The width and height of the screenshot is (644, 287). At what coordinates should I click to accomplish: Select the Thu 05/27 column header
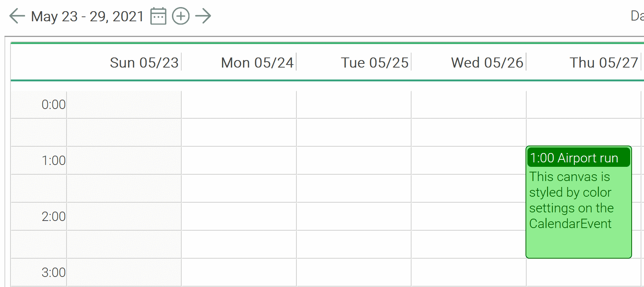[604, 63]
